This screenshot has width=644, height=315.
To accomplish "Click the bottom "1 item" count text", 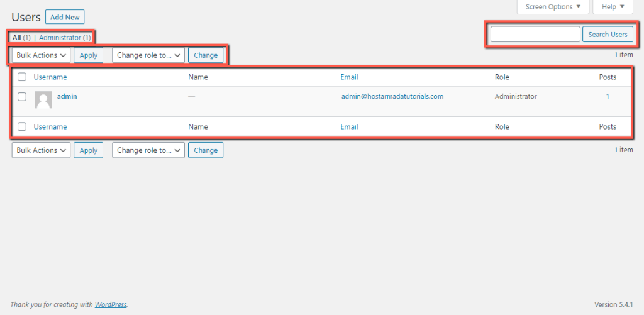I will [x=623, y=150].
